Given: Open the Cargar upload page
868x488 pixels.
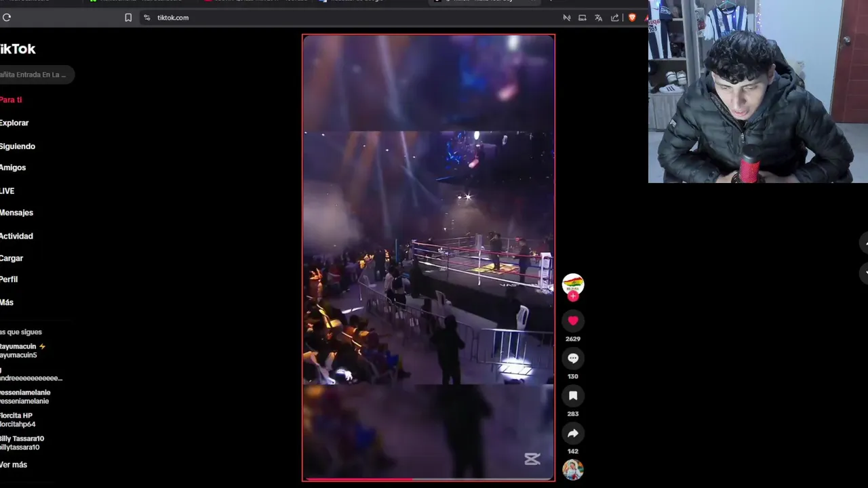Looking at the screenshot, I should (12, 258).
